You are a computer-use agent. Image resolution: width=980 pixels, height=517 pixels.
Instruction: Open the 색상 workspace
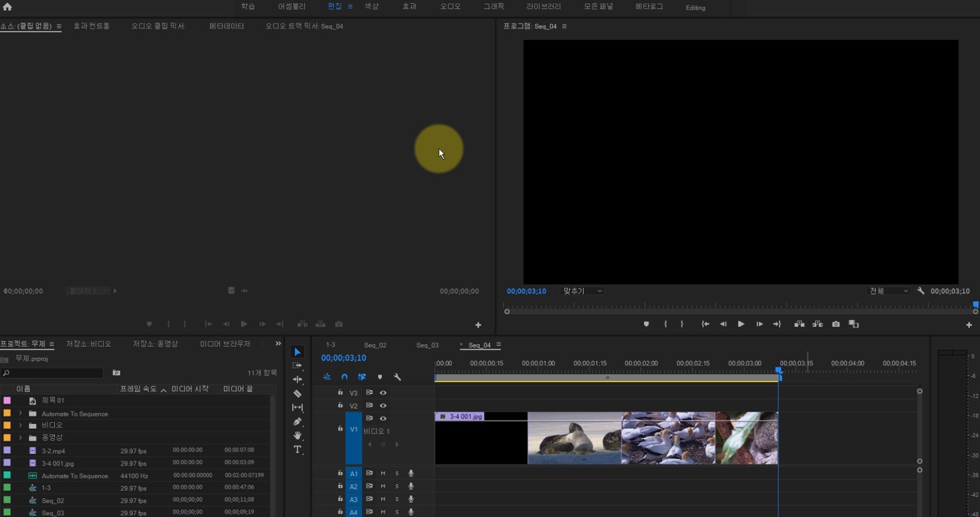point(371,7)
